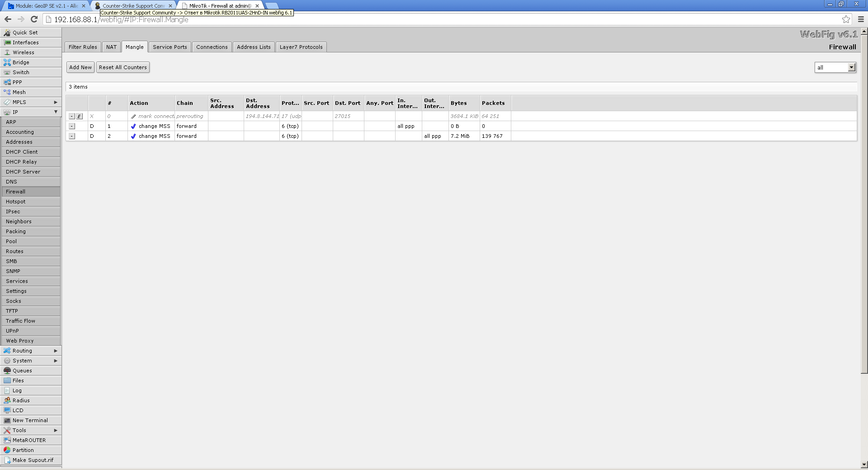Enable rule 0 with the E button
The image size is (868, 470).
tap(79, 116)
